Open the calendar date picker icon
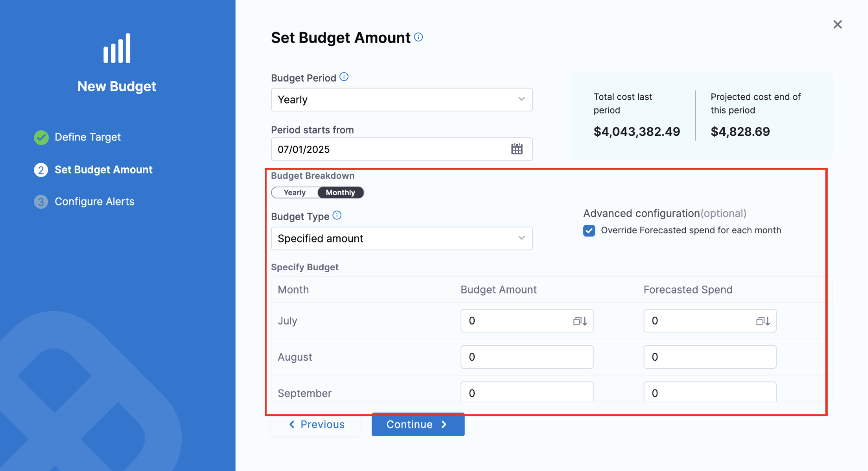The image size is (868, 471). tap(517, 149)
